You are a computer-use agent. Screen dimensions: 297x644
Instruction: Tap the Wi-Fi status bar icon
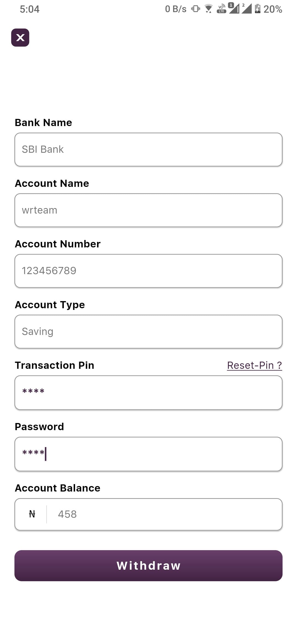[x=208, y=9]
